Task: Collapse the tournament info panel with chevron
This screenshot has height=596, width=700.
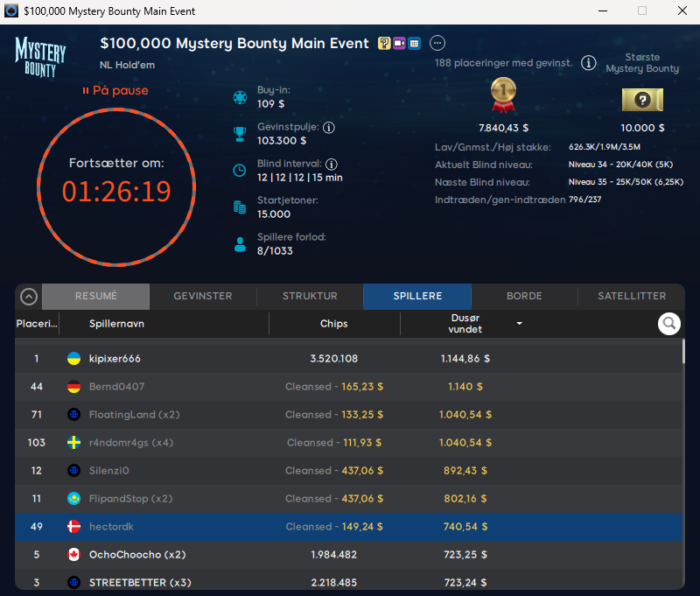Action: click(x=29, y=297)
